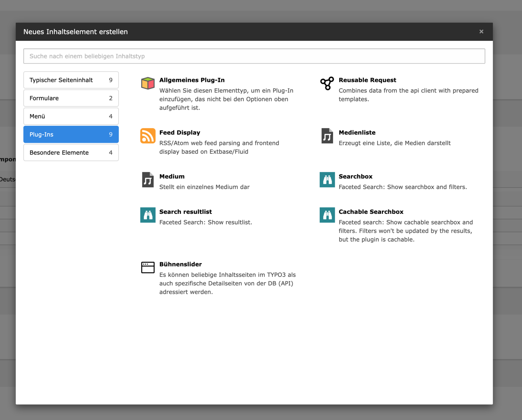Select the Medienliste music file icon
Image resolution: width=522 pixels, height=420 pixels.
[x=327, y=136]
